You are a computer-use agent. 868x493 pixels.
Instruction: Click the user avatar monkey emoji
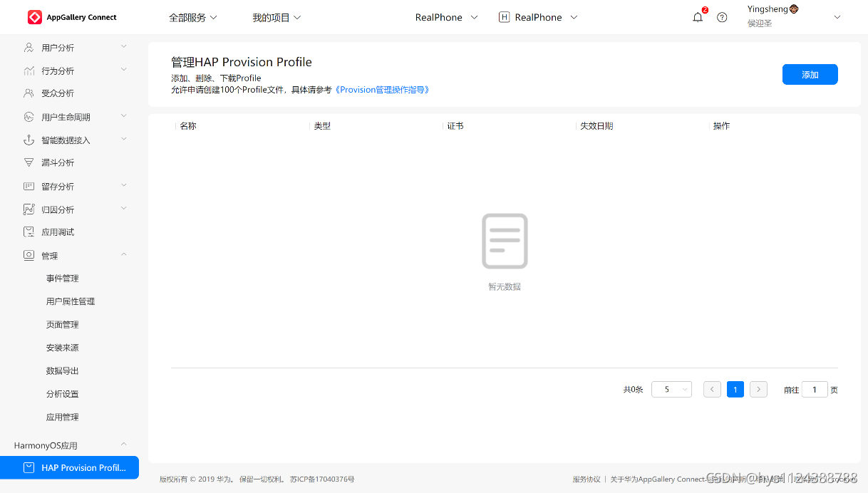point(793,9)
